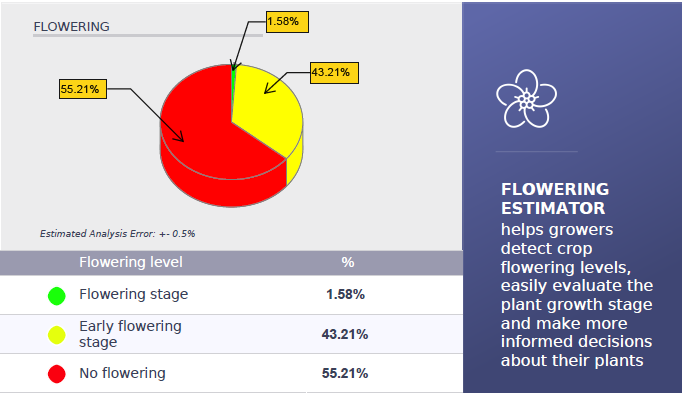Click the % column header

tap(348, 262)
